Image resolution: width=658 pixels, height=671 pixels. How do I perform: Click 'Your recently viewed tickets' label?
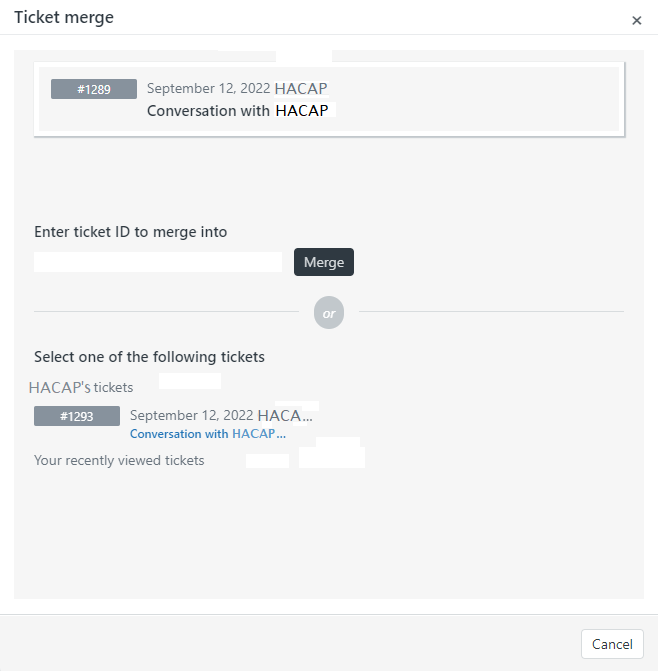[119, 460]
